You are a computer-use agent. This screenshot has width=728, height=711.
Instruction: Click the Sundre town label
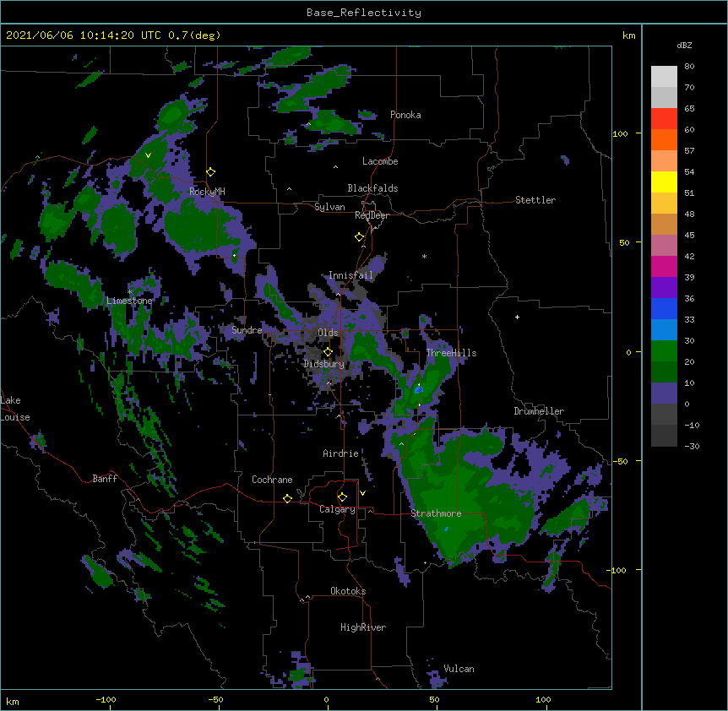[x=247, y=330]
